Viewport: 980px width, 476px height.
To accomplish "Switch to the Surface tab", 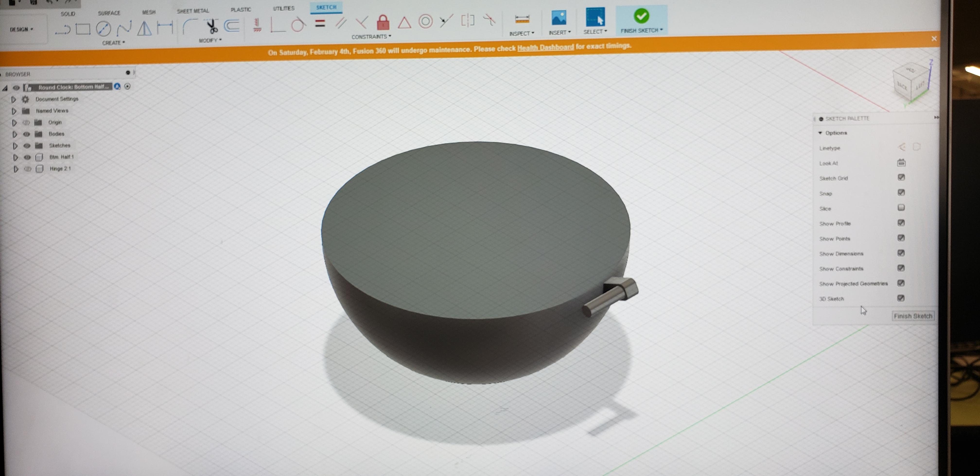I will click(x=109, y=13).
